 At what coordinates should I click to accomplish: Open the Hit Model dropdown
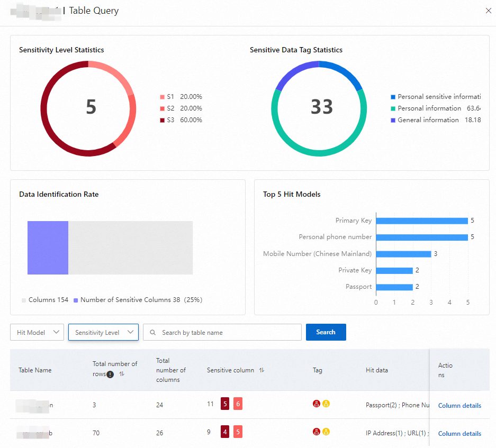pos(37,332)
